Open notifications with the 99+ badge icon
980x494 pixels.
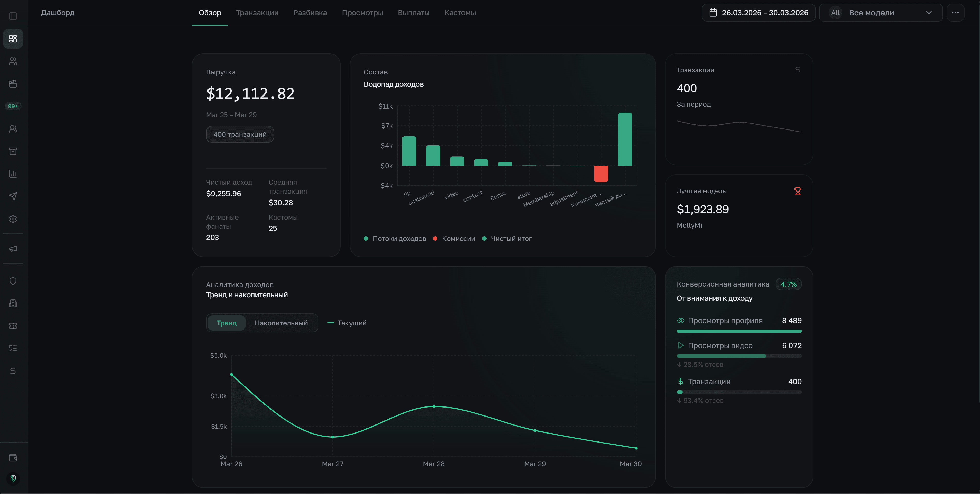[13, 106]
